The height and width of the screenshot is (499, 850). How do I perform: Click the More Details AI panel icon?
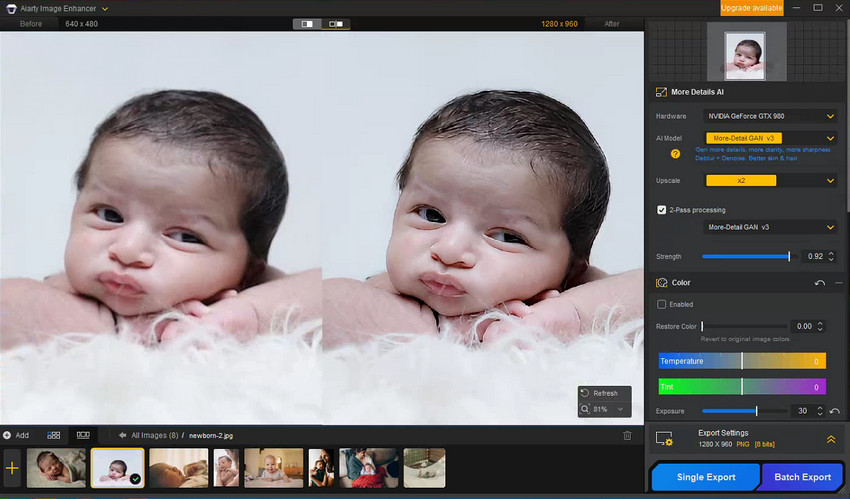point(661,92)
